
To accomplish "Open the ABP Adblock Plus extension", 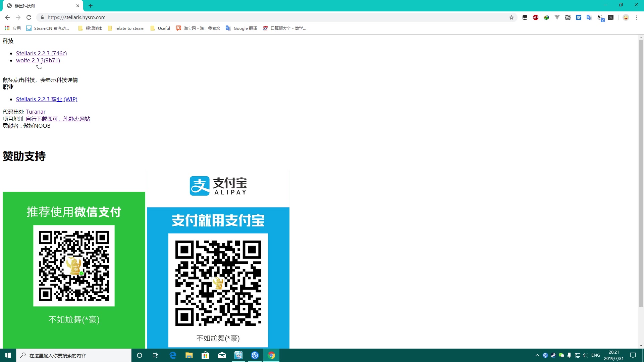I will coord(536,17).
